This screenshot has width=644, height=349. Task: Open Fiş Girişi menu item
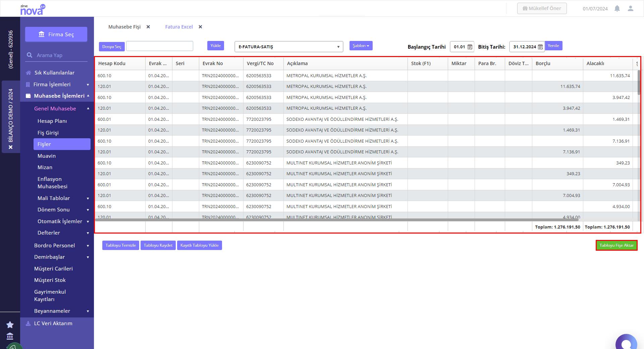pos(48,133)
